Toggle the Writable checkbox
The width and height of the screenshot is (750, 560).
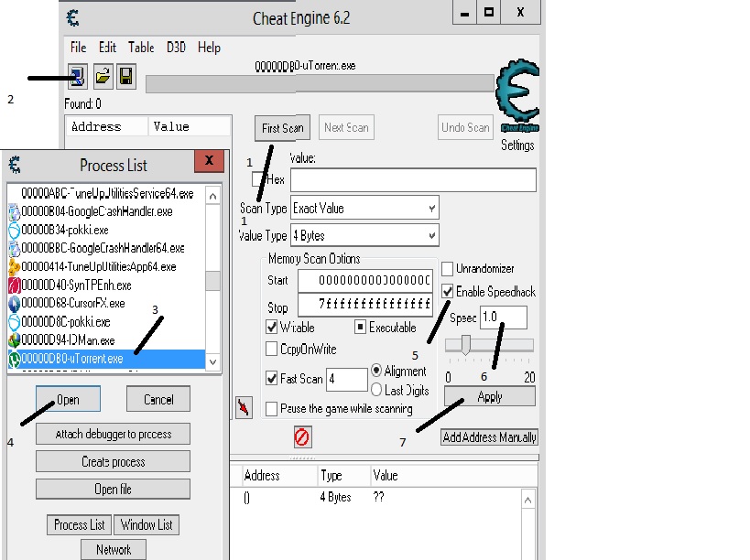(272, 327)
